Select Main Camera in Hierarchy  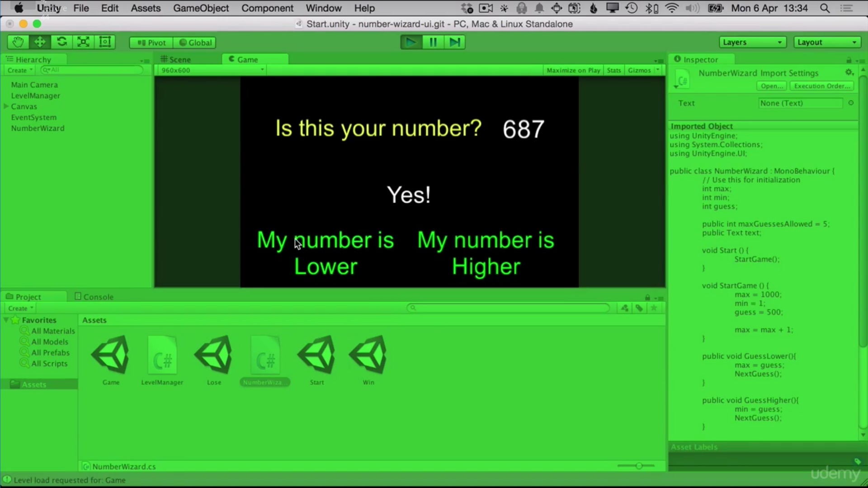(x=34, y=85)
